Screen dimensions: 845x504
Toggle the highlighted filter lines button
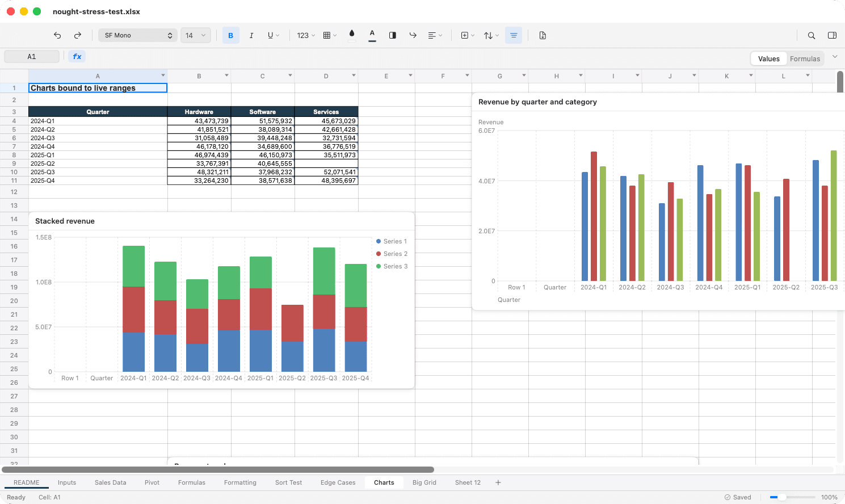[514, 35]
